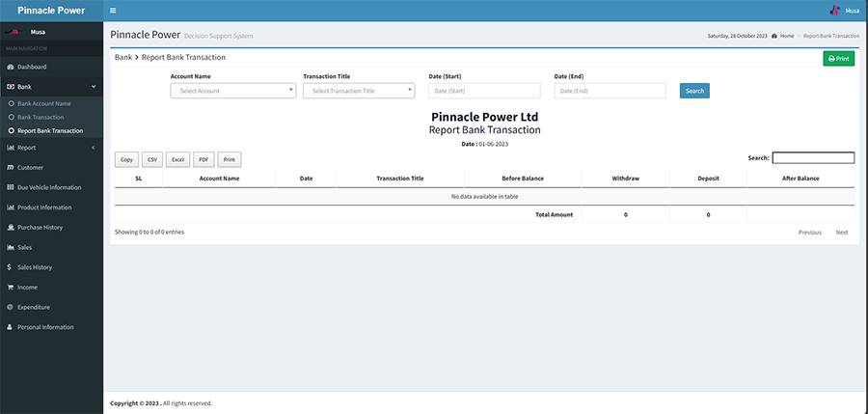Click the Sales area-chart icon
The width and height of the screenshot is (868, 414).
pyautogui.click(x=10, y=247)
